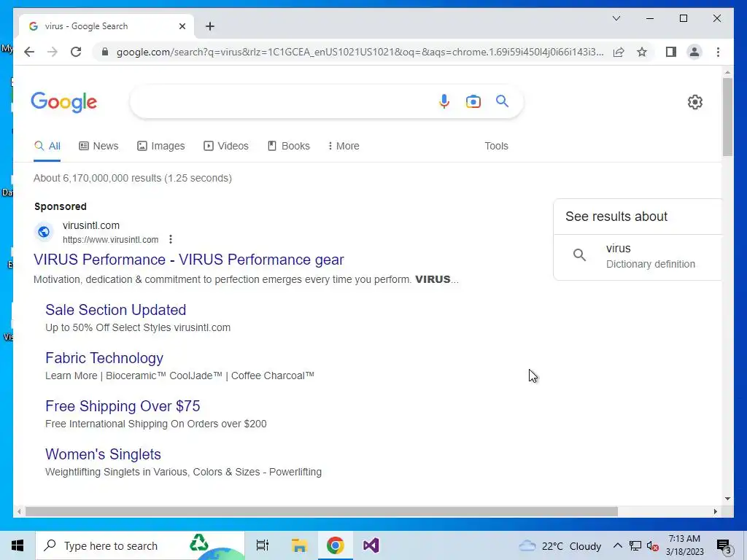
Task: Open Google quick settings gear
Action: coord(695,102)
